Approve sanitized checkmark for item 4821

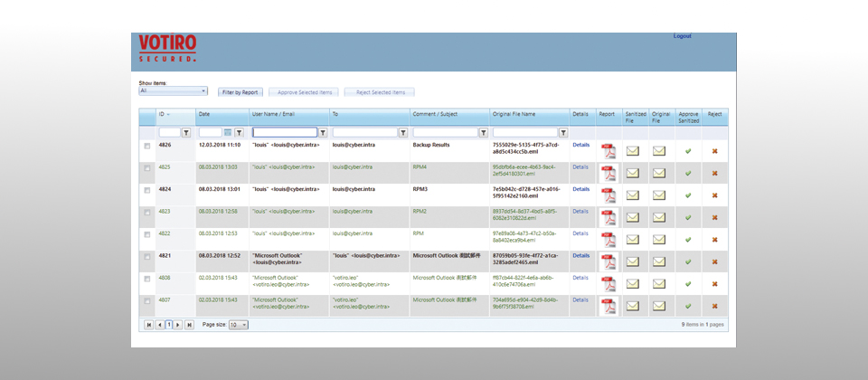(688, 262)
